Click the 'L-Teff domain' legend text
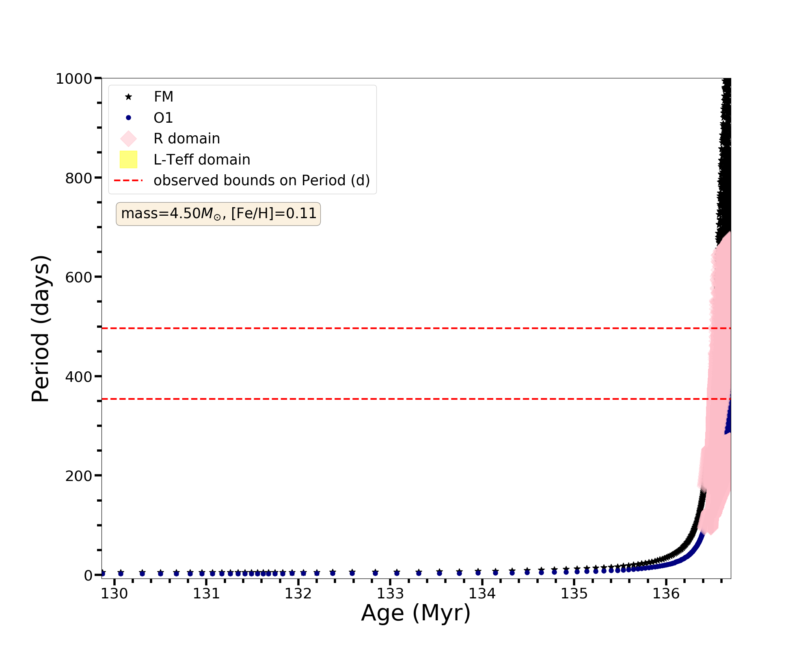The width and height of the screenshot is (812, 650). click(202, 160)
